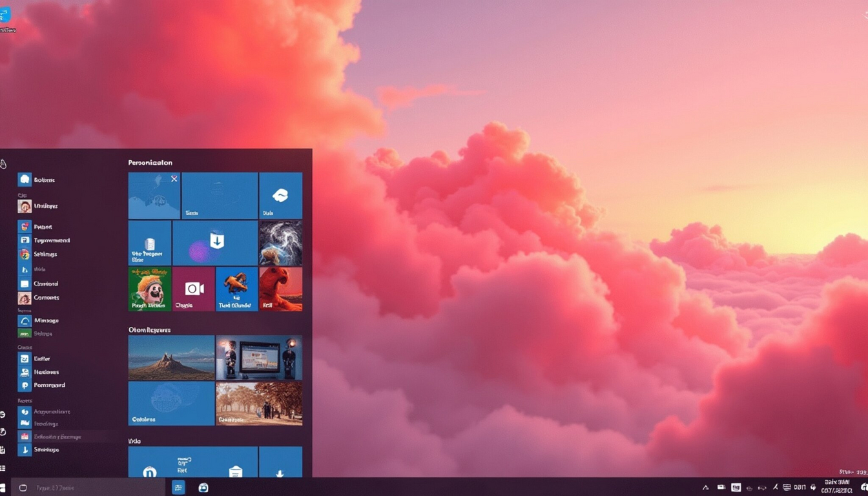Click the highlighted blue taskbar app icon
Image resolution: width=868 pixels, height=496 pixels.
[179, 488]
